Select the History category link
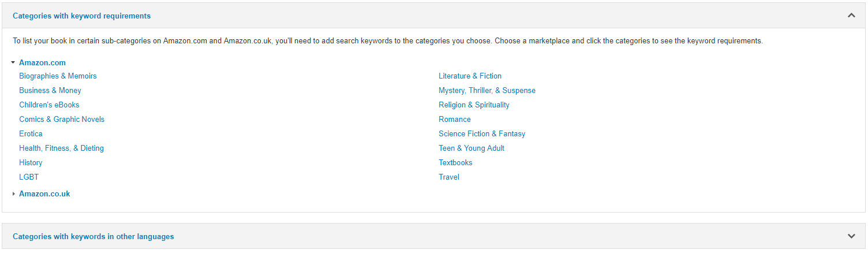 pos(31,163)
